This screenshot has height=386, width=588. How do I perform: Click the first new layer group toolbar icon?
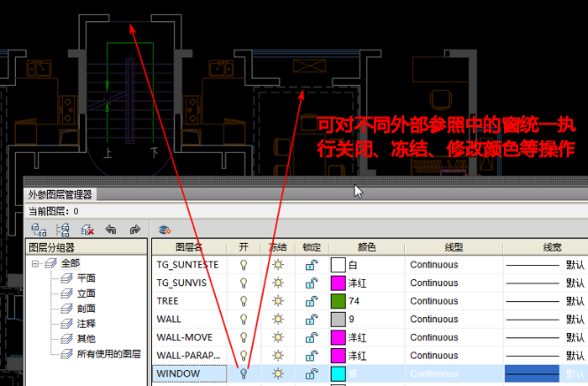[38, 229]
